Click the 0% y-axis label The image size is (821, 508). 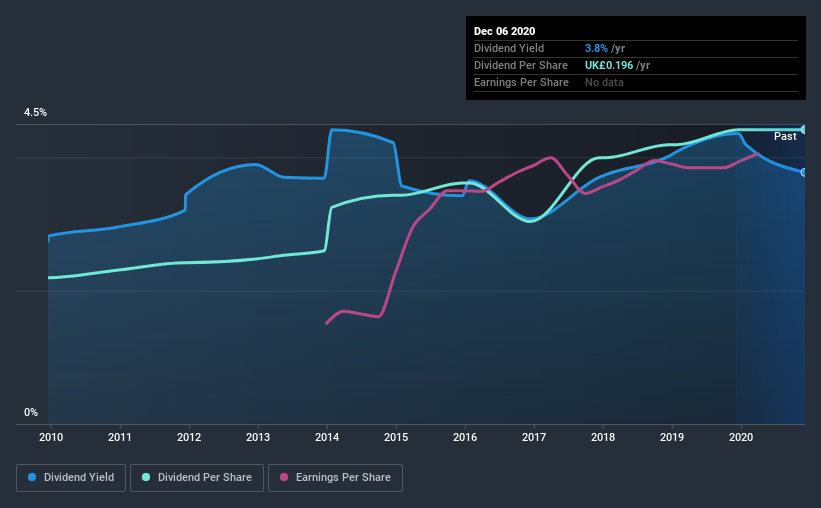[x=31, y=413]
